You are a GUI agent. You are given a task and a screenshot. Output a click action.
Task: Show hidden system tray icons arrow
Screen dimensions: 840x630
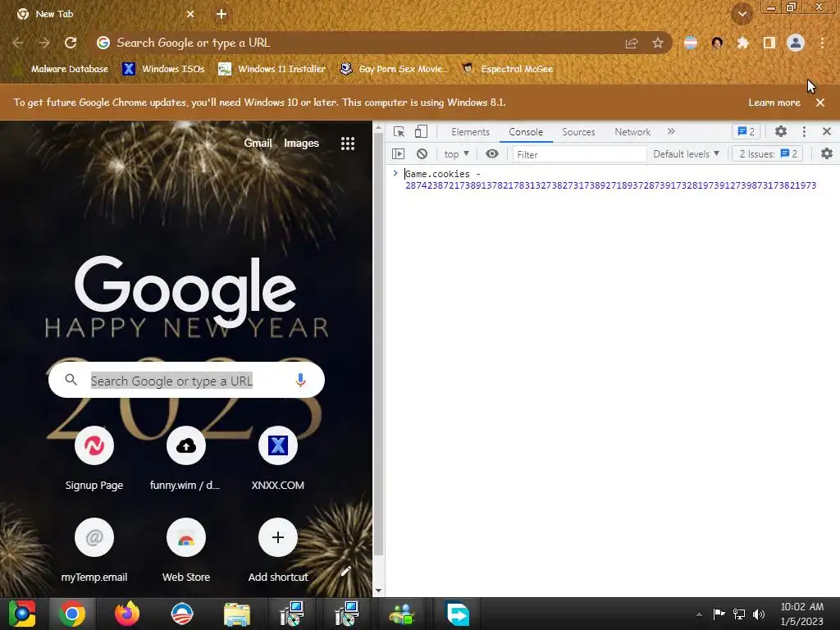[x=699, y=614]
